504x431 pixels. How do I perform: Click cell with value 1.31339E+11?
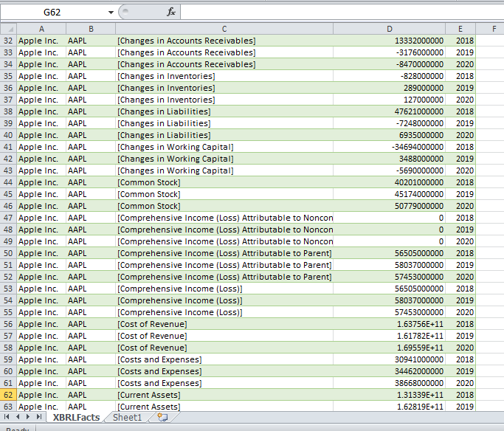pyautogui.click(x=389, y=395)
